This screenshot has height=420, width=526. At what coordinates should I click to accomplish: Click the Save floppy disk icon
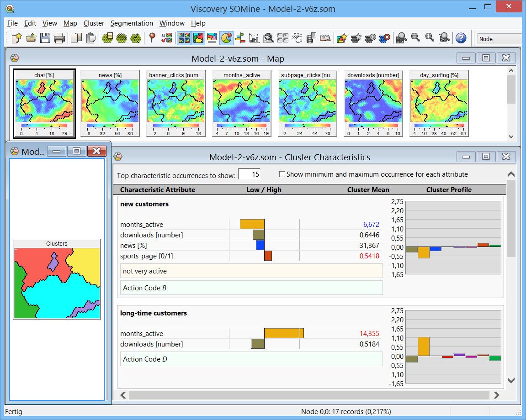tap(45, 38)
